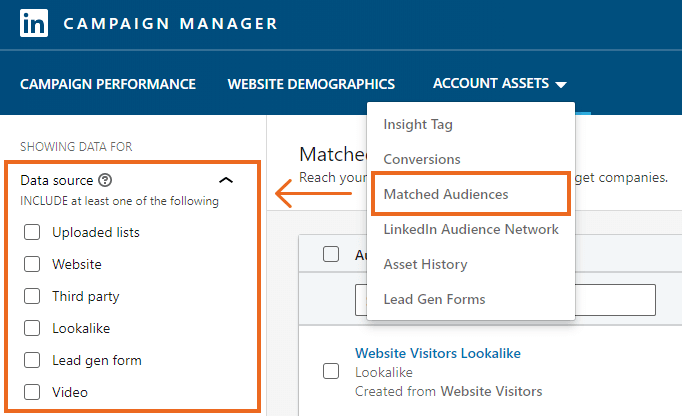Collapse the Data source filter section

pos(226,180)
